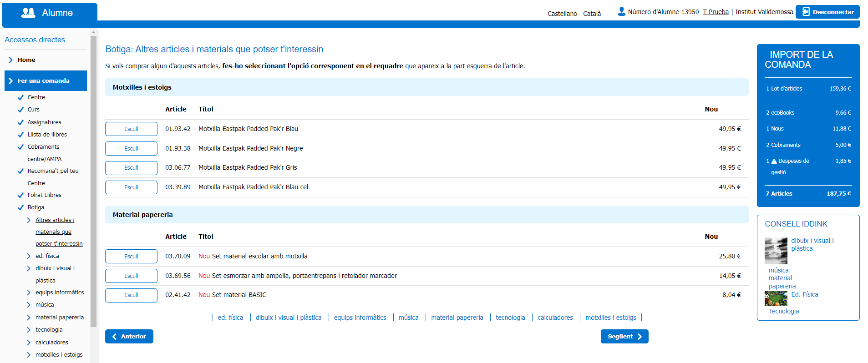868x363 pixels.
Task: Click the warning icon next to Despeses de gestió
Action: 774,161
